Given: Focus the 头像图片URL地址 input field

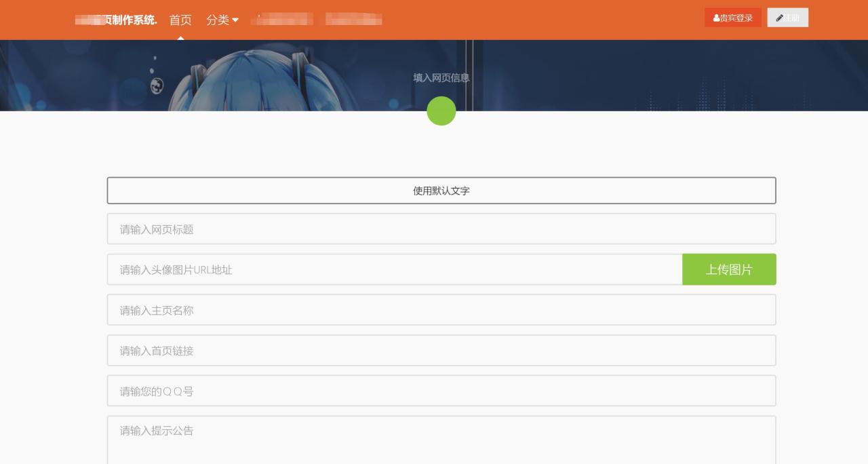Looking at the screenshot, I should click(x=393, y=269).
